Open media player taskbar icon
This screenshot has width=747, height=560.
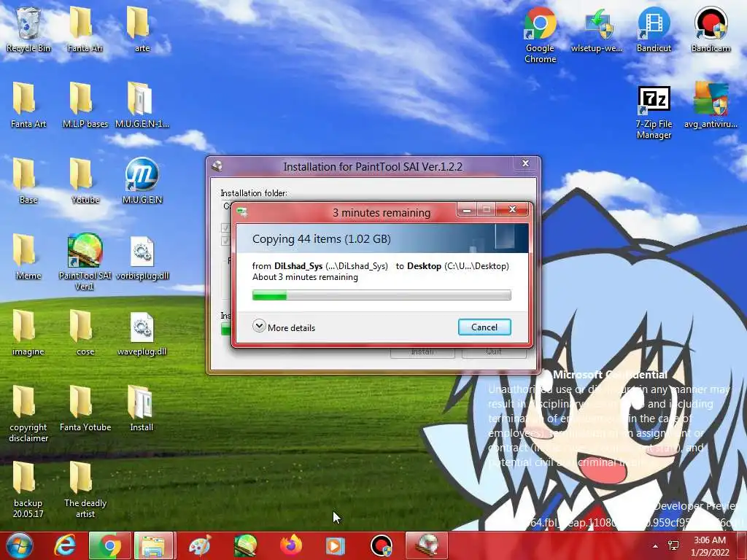pos(336,545)
